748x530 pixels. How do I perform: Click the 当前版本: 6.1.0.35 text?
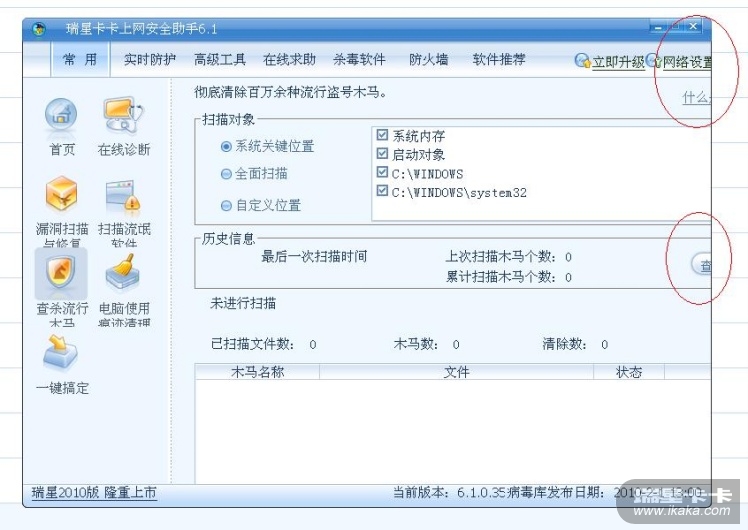pos(448,492)
